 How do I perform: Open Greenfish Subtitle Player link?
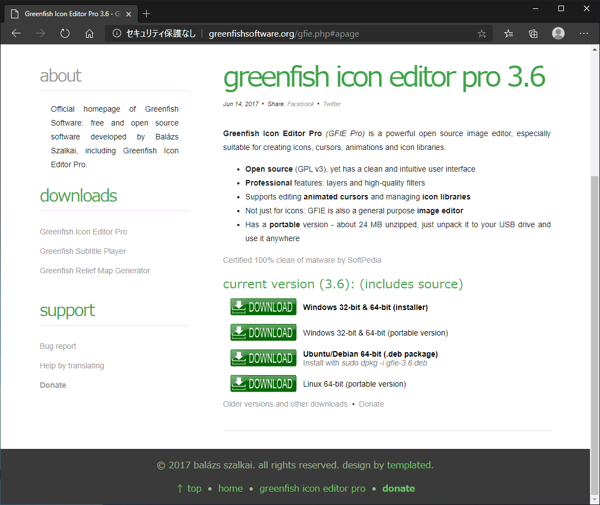[83, 251]
